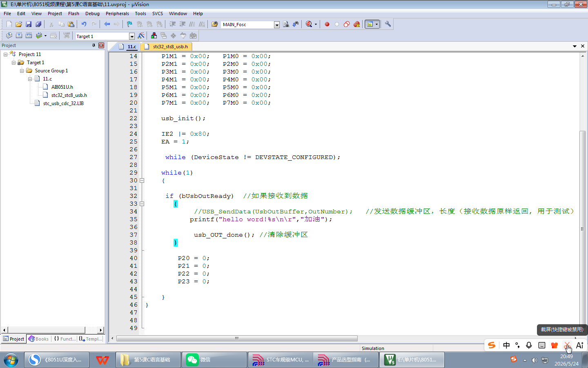Click the Kill all breakpoints icon
588x368 pixels.
356,25
